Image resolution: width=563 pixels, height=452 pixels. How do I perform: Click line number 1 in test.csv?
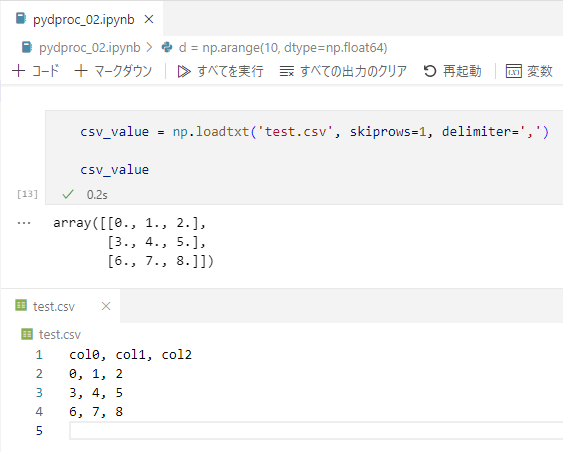39,355
